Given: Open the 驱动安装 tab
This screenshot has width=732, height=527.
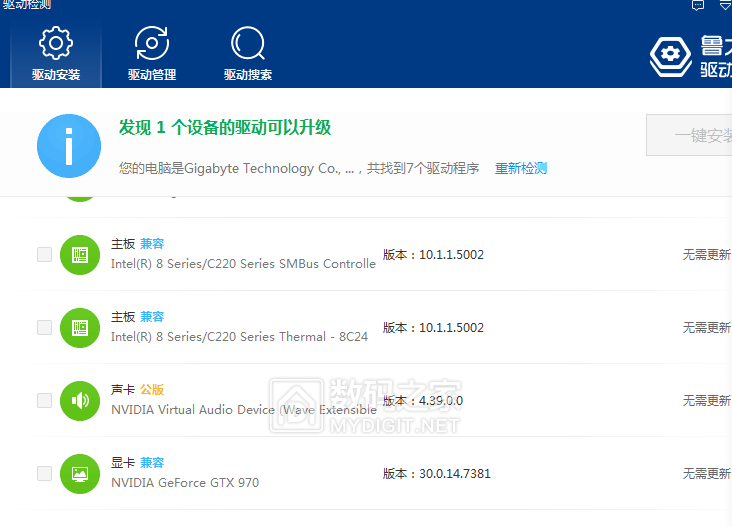Looking at the screenshot, I should click(x=56, y=53).
